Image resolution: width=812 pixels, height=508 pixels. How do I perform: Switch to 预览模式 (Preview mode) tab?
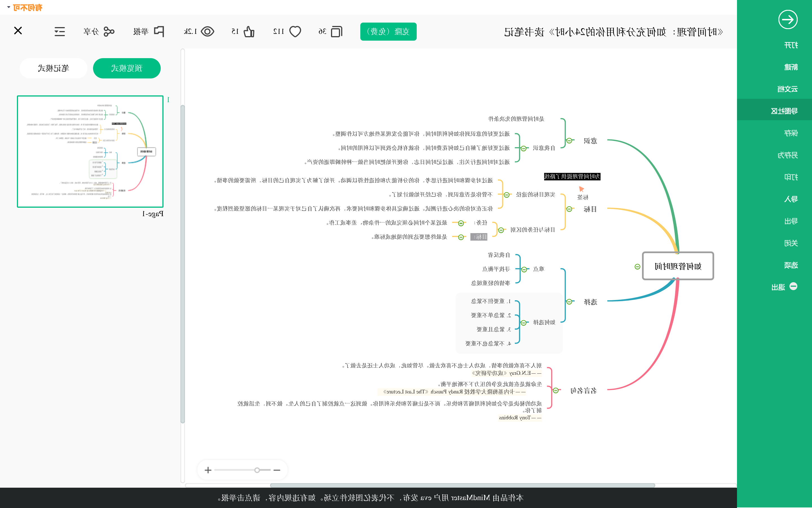[127, 68]
